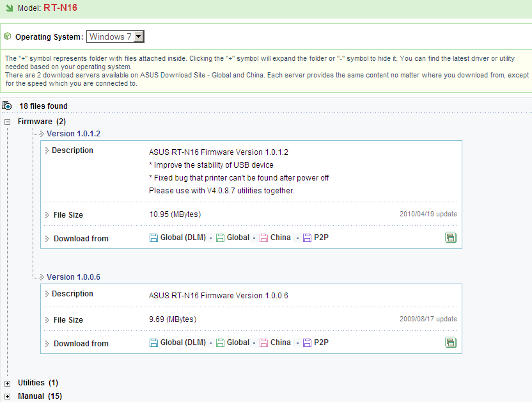Download version 1.0.1.2 from China server
This screenshot has width=532, height=402.
click(x=280, y=237)
